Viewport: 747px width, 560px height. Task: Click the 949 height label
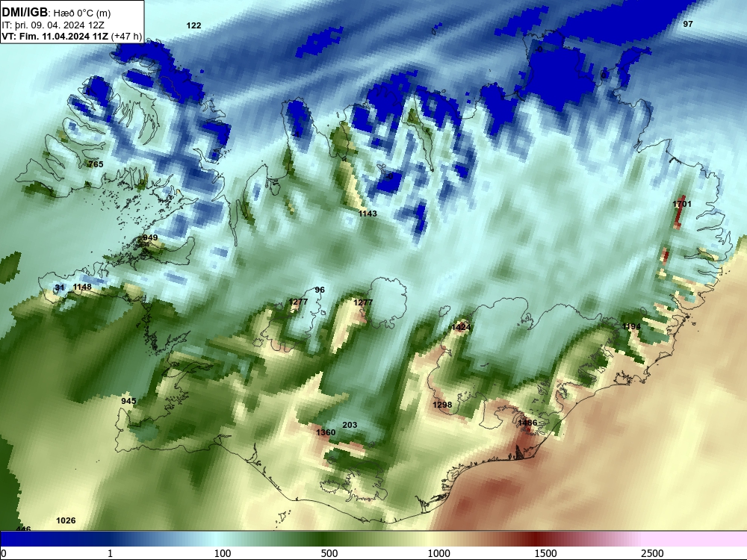(x=150, y=237)
